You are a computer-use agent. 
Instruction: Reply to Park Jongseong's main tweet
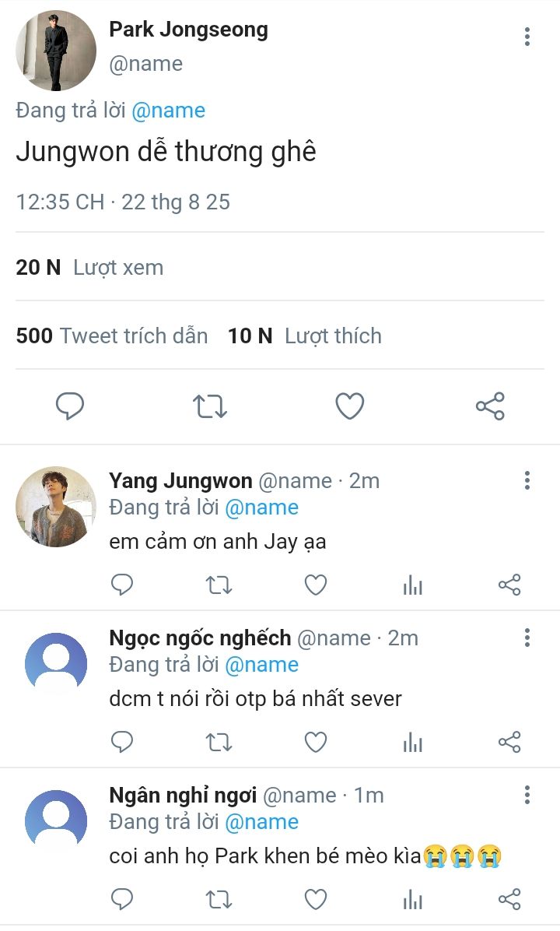point(70,406)
